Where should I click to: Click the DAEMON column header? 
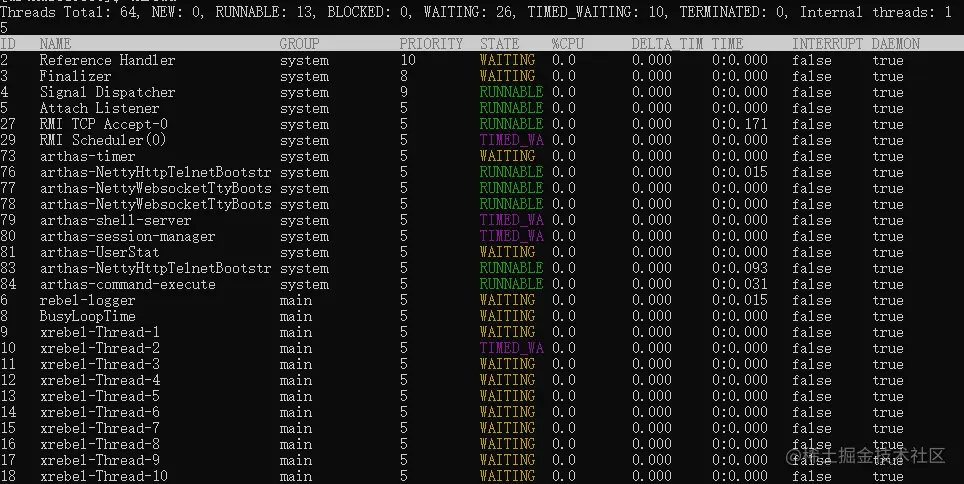click(x=896, y=44)
